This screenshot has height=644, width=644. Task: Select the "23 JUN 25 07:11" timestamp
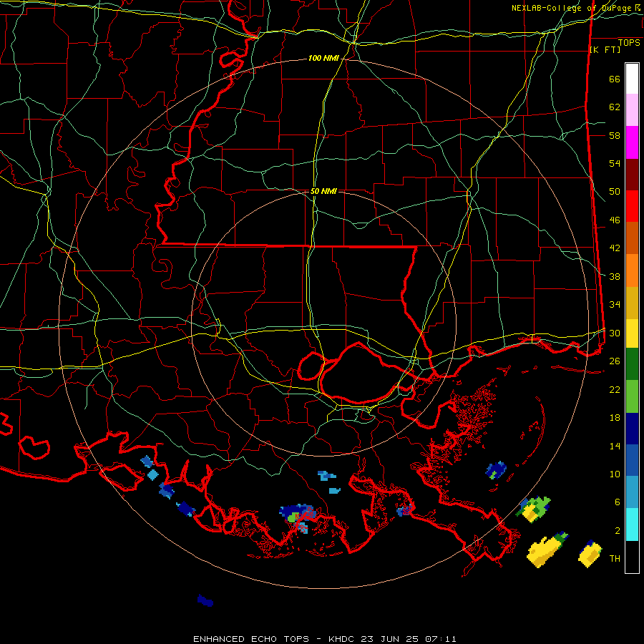[409, 639]
